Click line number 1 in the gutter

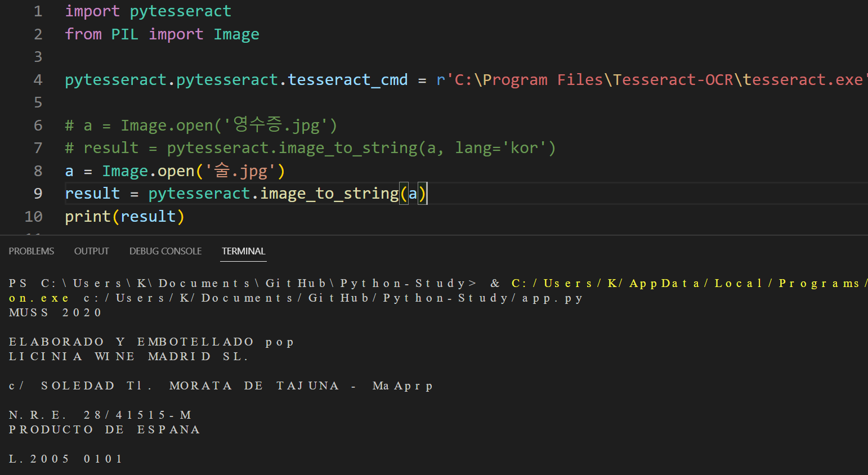pos(38,11)
